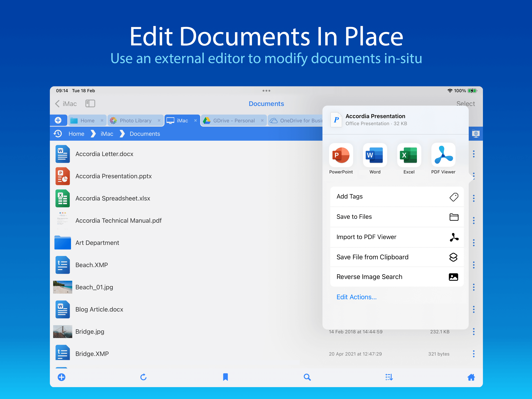This screenshot has height=399, width=532.
Task: Open more options for Bridge.jpg
Action: [474, 332]
